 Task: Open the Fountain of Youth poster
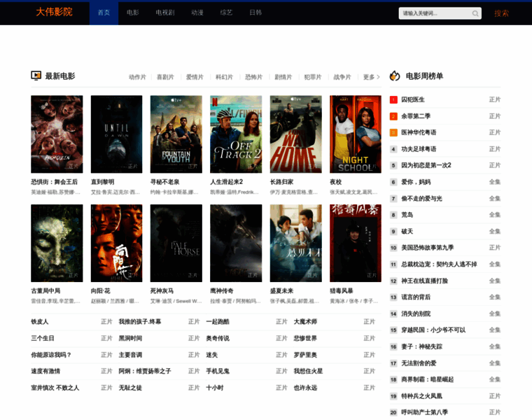click(x=176, y=134)
